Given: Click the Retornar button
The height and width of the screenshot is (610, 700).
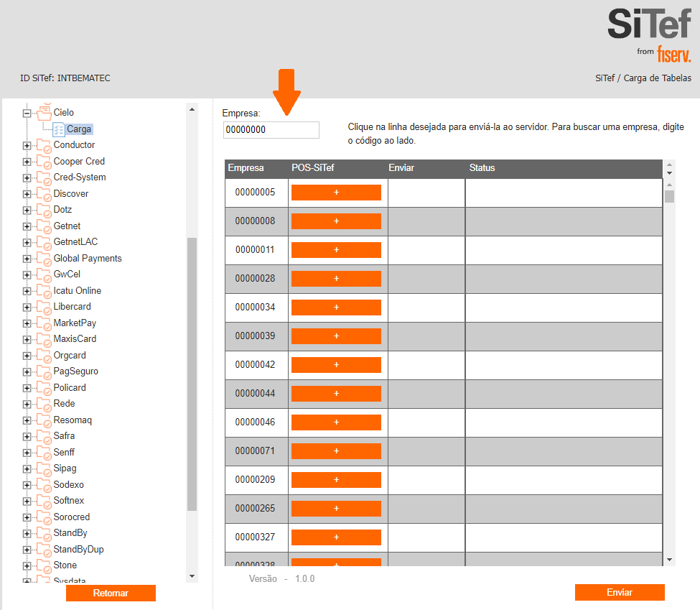Looking at the screenshot, I should pyautogui.click(x=111, y=593).
